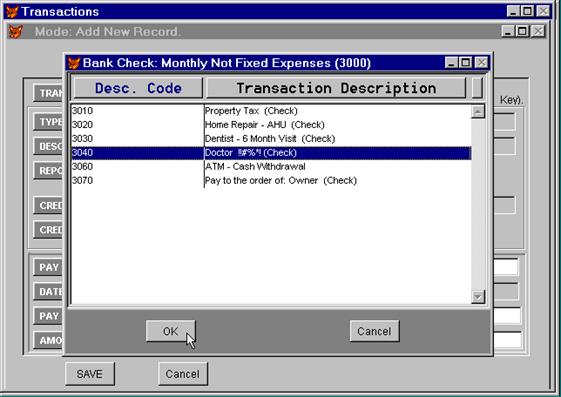Click the Desc. Code column header
This screenshot has height=397, width=561.
(138, 88)
